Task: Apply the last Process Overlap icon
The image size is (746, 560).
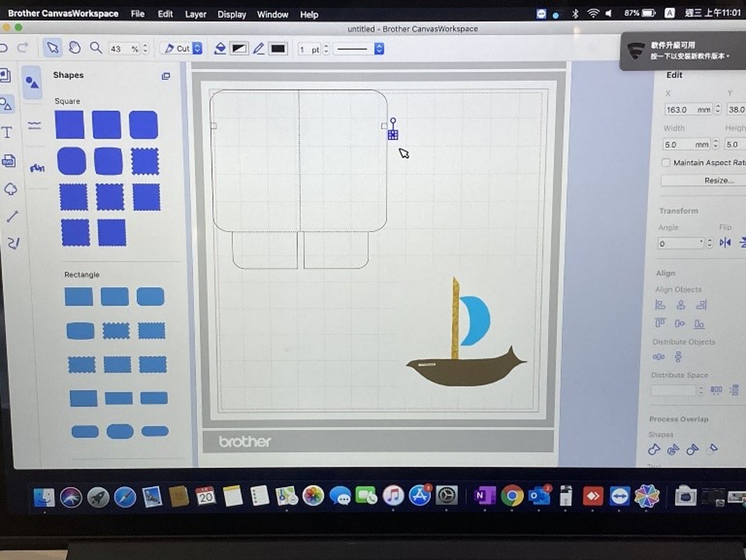Action: 713,449
